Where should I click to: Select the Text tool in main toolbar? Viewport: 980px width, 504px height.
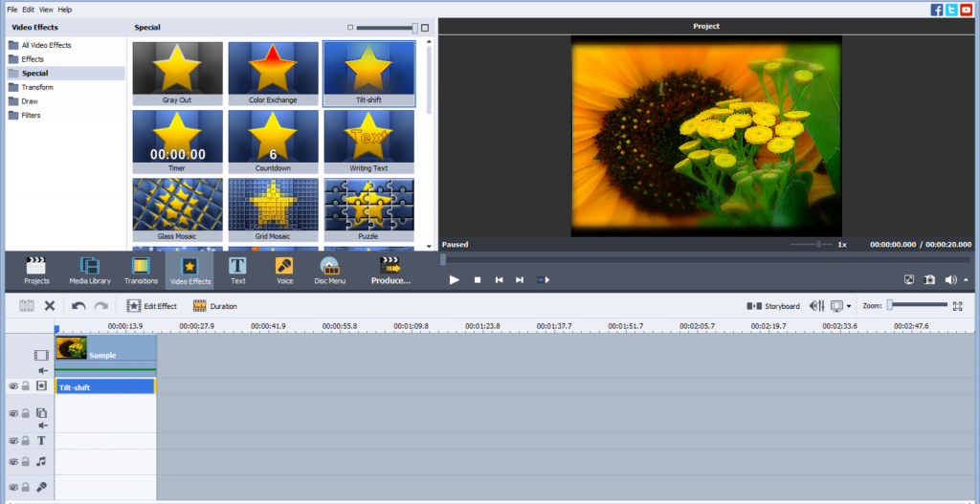click(237, 271)
